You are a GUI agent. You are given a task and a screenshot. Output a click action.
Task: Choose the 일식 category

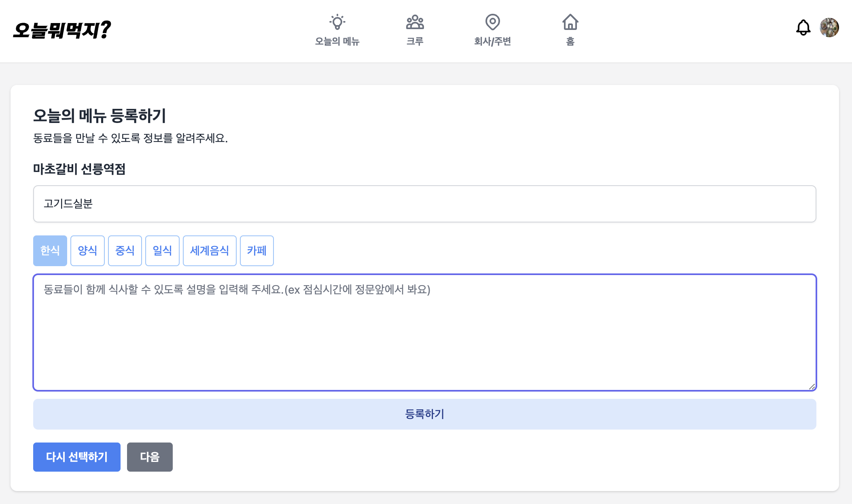tap(162, 251)
